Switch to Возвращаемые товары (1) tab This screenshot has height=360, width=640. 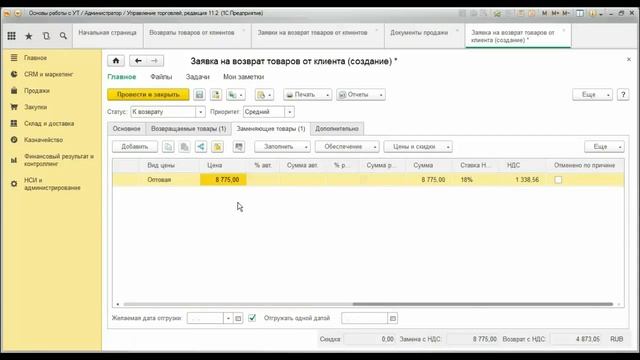click(189, 129)
